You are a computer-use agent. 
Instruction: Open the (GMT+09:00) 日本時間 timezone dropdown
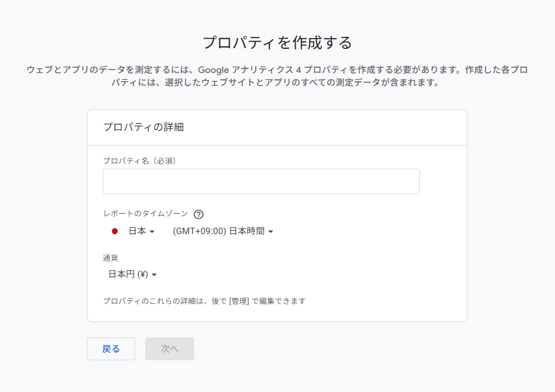pyautogui.click(x=223, y=232)
